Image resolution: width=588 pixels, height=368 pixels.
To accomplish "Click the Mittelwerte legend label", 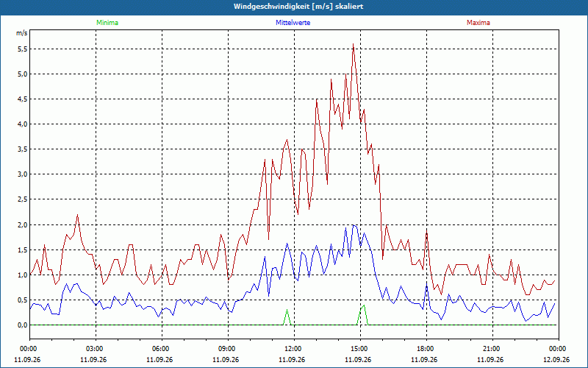I will click(293, 23).
